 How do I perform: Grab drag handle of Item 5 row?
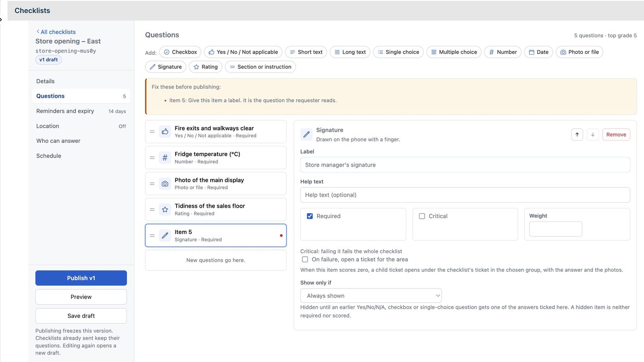(x=152, y=236)
